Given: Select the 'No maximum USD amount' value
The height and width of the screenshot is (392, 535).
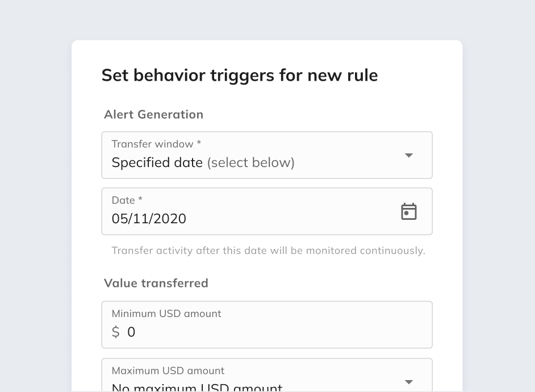Looking at the screenshot, I should pos(197,388).
